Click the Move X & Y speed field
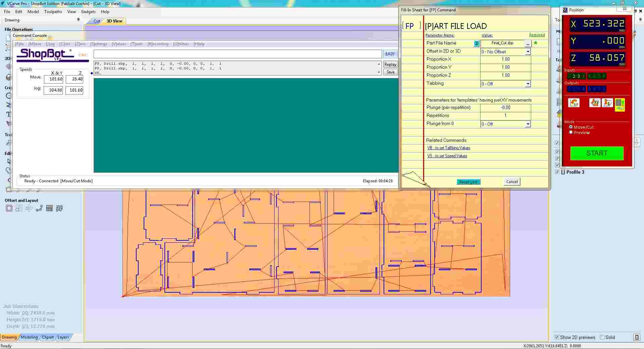 coord(54,79)
